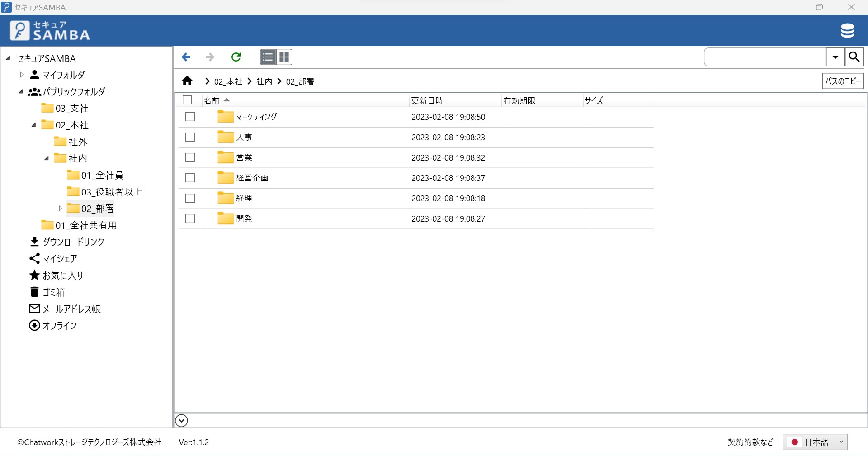Select パブリックフォルダ group icon
Viewport: 868px width, 456px height.
click(x=34, y=91)
